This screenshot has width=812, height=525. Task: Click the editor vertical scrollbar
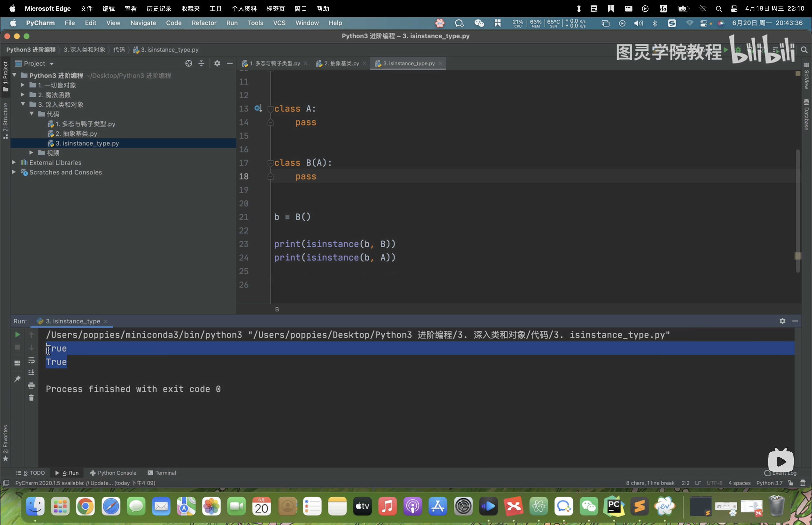pyautogui.click(x=798, y=211)
